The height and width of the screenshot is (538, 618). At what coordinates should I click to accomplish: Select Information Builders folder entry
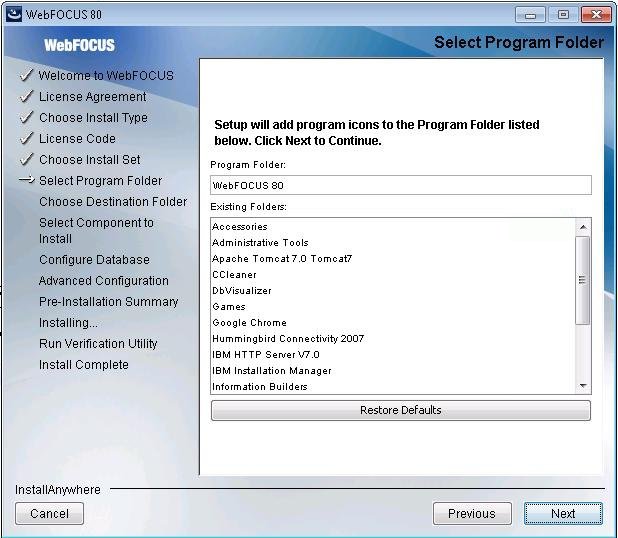393,387
